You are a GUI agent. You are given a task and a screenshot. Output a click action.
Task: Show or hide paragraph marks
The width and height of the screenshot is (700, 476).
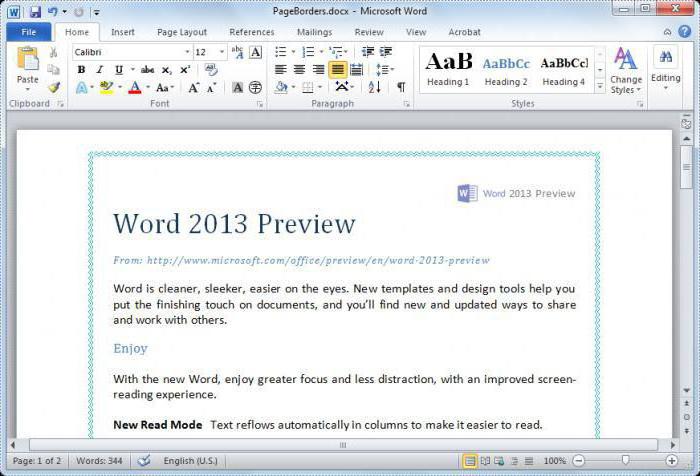click(x=401, y=87)
